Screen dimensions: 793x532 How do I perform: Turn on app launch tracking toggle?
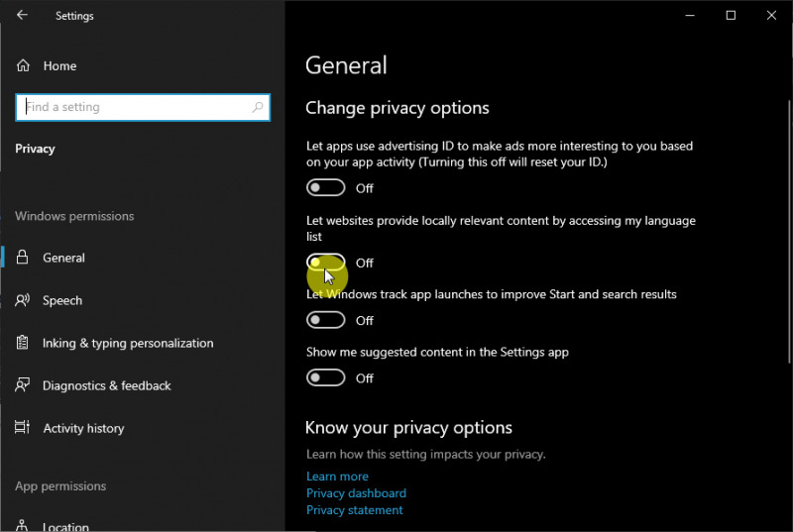(x=326, y=320)
